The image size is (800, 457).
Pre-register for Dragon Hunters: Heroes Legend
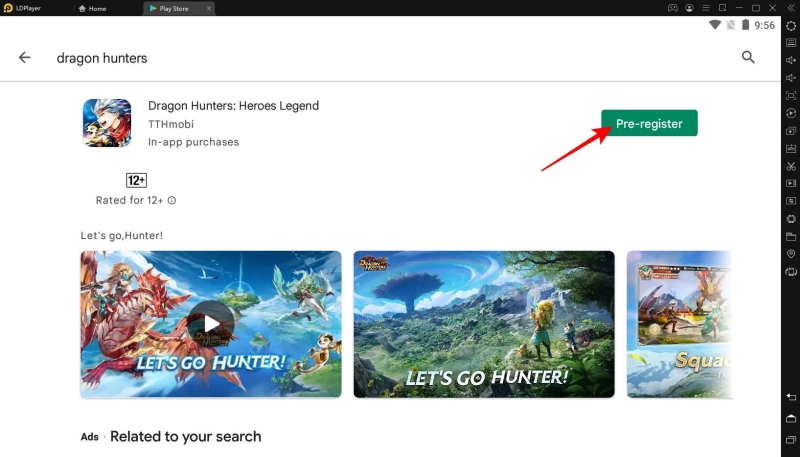coord(649,123)
